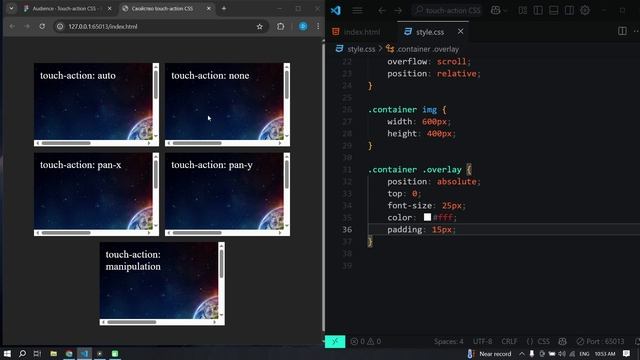Toggle secondary sidebar visibility
Screen dimensions: 640x360
[569, 11]
